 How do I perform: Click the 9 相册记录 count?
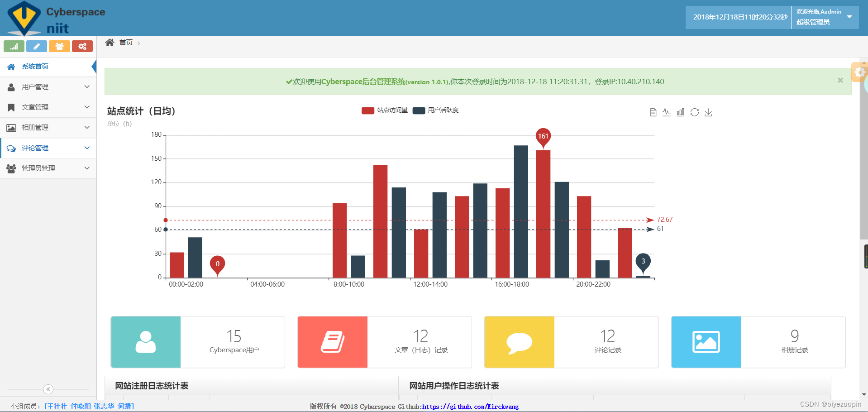point(795,336)
